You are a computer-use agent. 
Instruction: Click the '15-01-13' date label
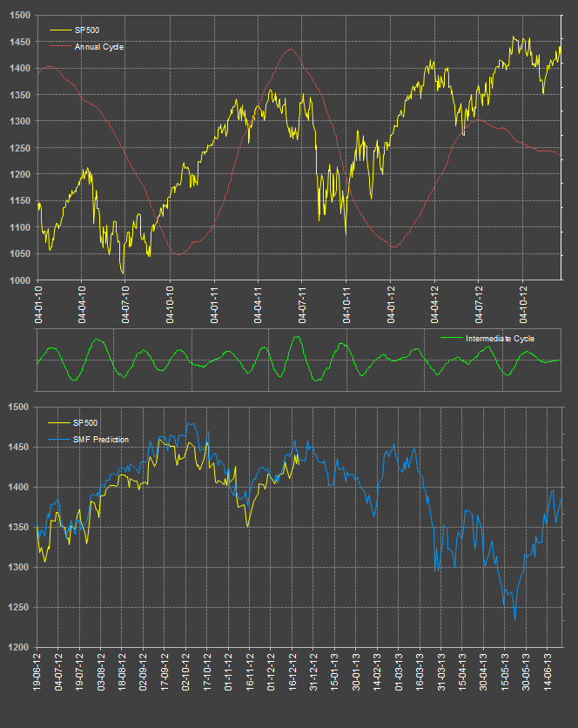(335, 671)
